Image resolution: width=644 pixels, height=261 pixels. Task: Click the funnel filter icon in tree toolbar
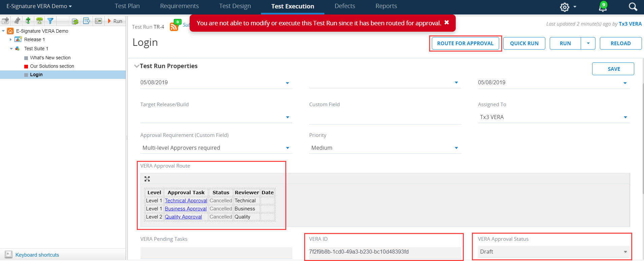coord(50,21)
